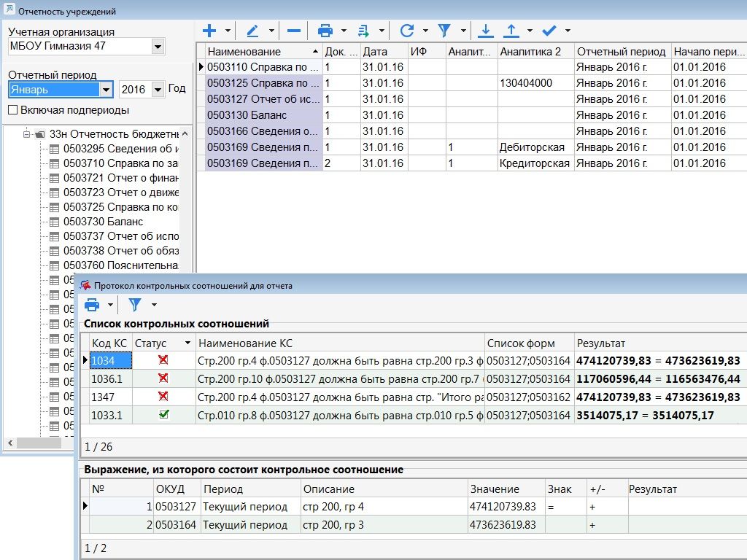Click the red failed status icon for 1347
This screenshot has width=747, height=560.
click(163, 396)
